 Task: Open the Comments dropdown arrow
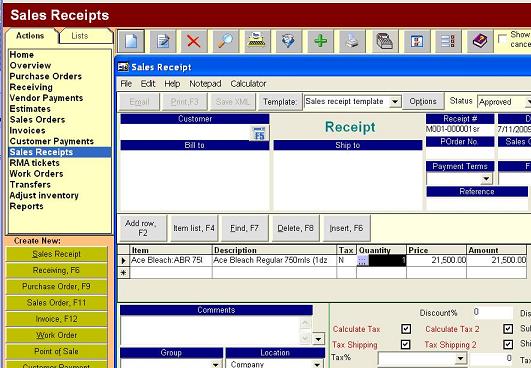pos(318,339)
